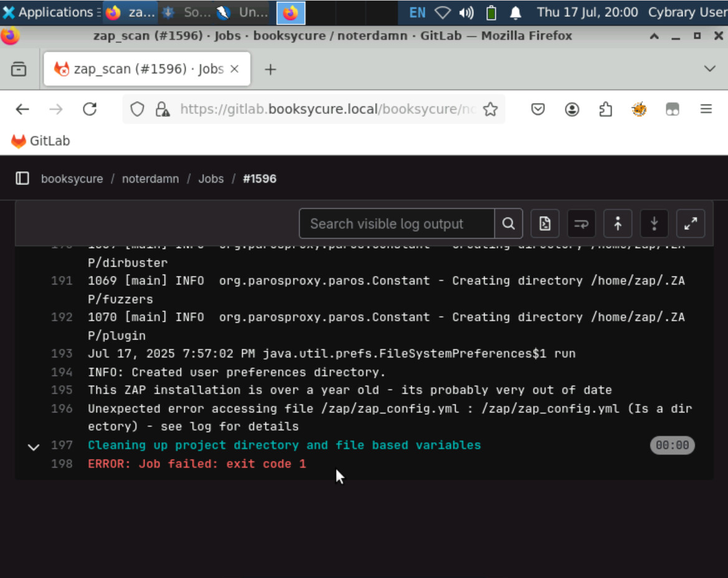Image resolution: width=728 pixels, height=578 pixels.
Task: Click the Search visible log output field
Action: (x=397, y=224)
